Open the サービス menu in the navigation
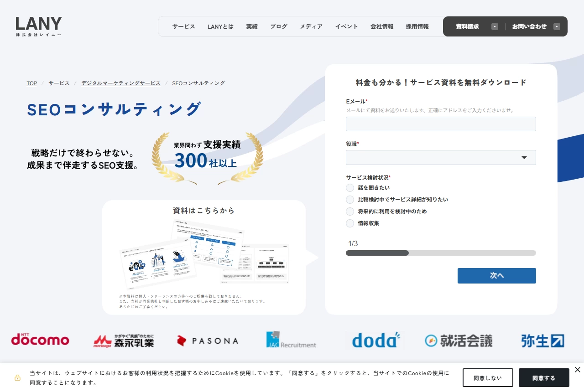Viewport: 584px width, 392px height. [x=184, y=26]
